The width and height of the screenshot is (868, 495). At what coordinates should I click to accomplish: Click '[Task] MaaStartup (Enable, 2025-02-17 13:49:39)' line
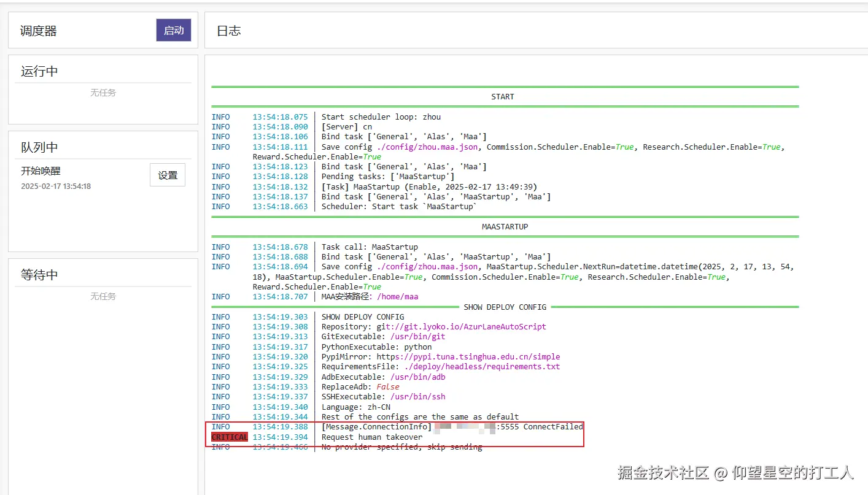(430, 186)
